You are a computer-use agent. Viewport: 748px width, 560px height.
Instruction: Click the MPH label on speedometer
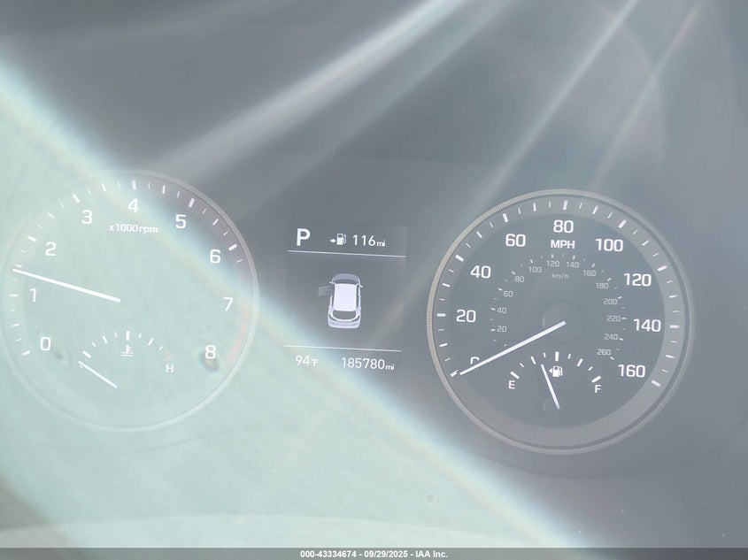(563, 244)
